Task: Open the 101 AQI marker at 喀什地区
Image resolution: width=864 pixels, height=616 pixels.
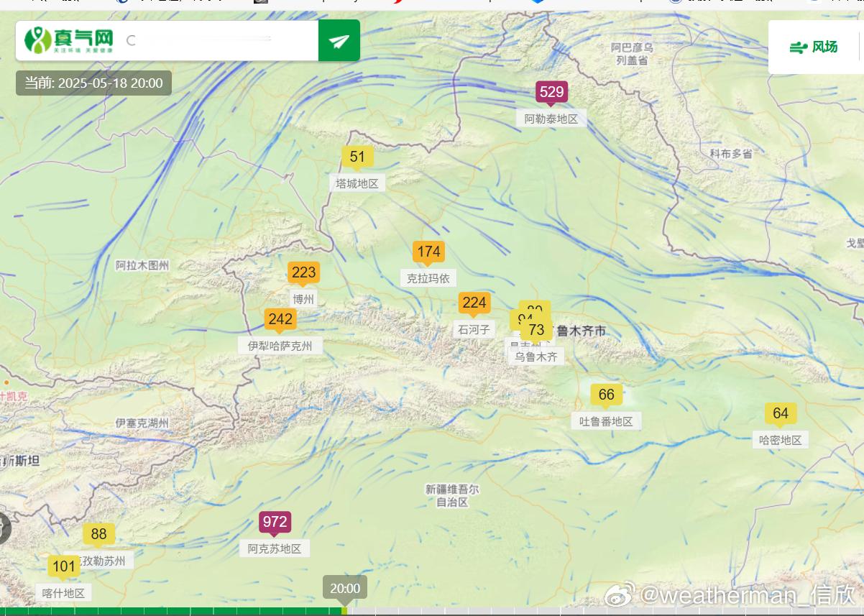Action: (x=64, y=566)
